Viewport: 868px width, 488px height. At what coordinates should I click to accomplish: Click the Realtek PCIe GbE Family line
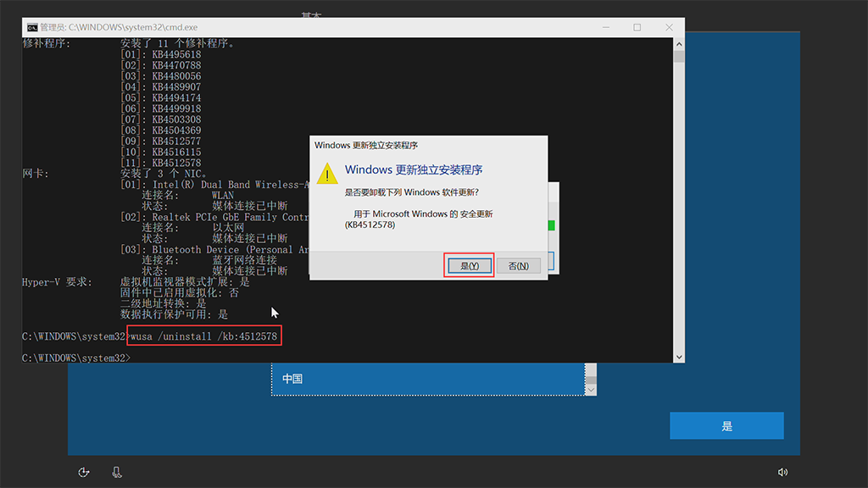click(x=214, y=217)
